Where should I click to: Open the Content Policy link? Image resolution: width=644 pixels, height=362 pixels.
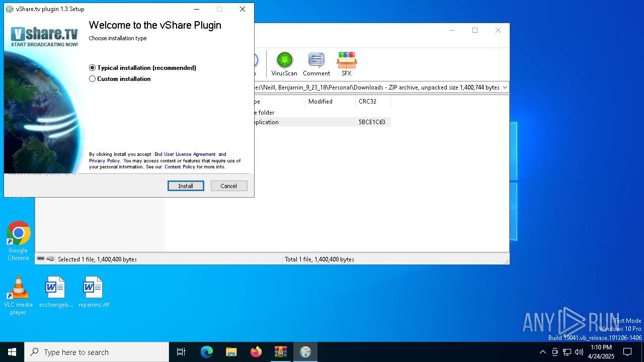180,167
